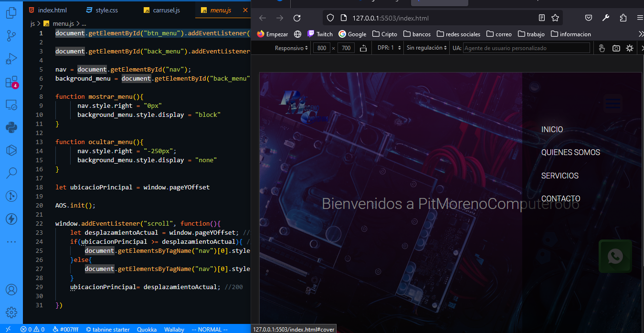Take a screenshot of the viewport
Viewport: 644px width, 333px height.
click(616, 48)
